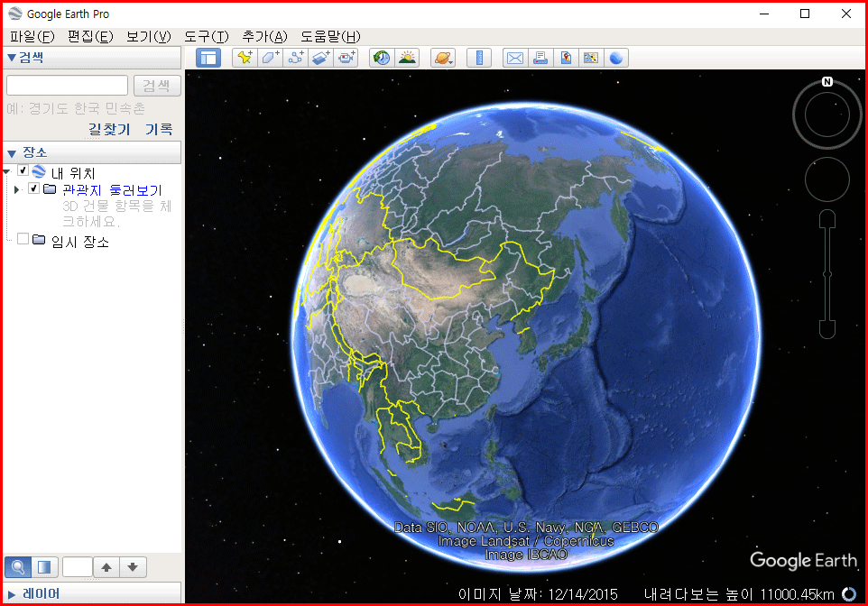Open the 보기(V) menu
Screen dimensions: 868x606
pyautogui.click(x=148, y=37)
